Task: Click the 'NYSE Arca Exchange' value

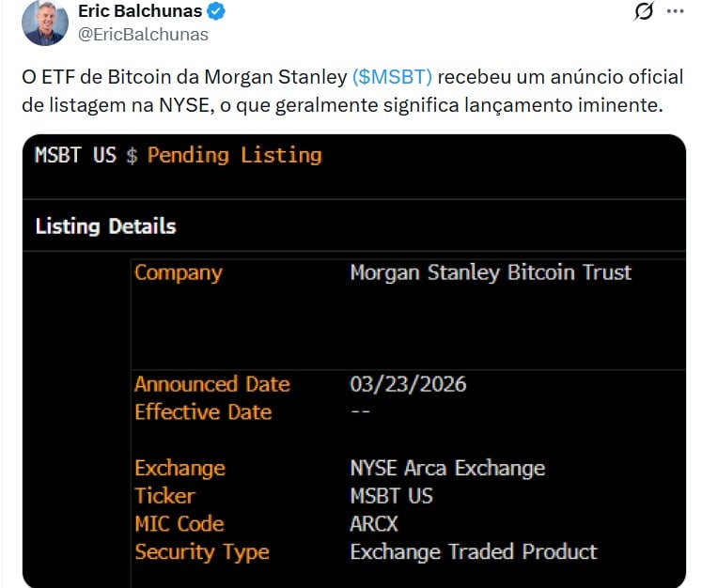Action: click(x=447, y=469)
